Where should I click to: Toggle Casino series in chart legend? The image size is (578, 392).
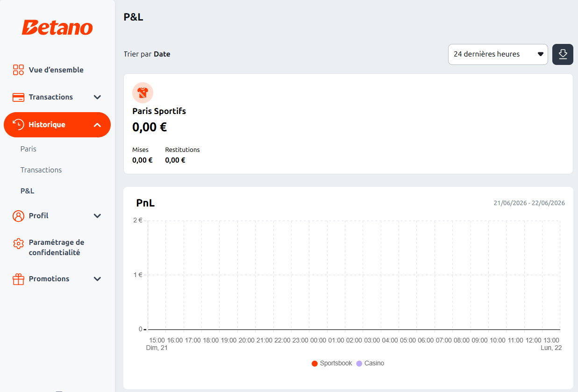coord(370,363)
